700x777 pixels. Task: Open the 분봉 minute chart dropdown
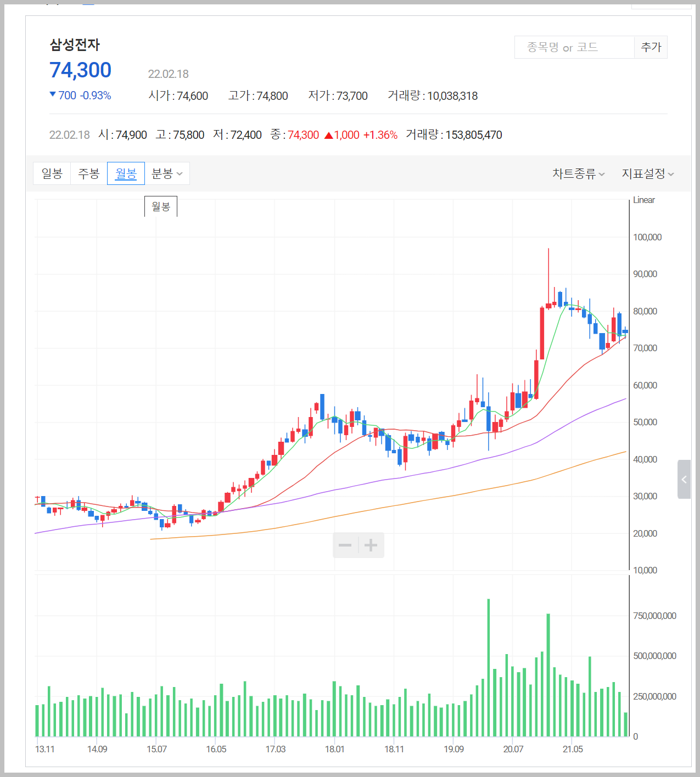tap(167, 173)
